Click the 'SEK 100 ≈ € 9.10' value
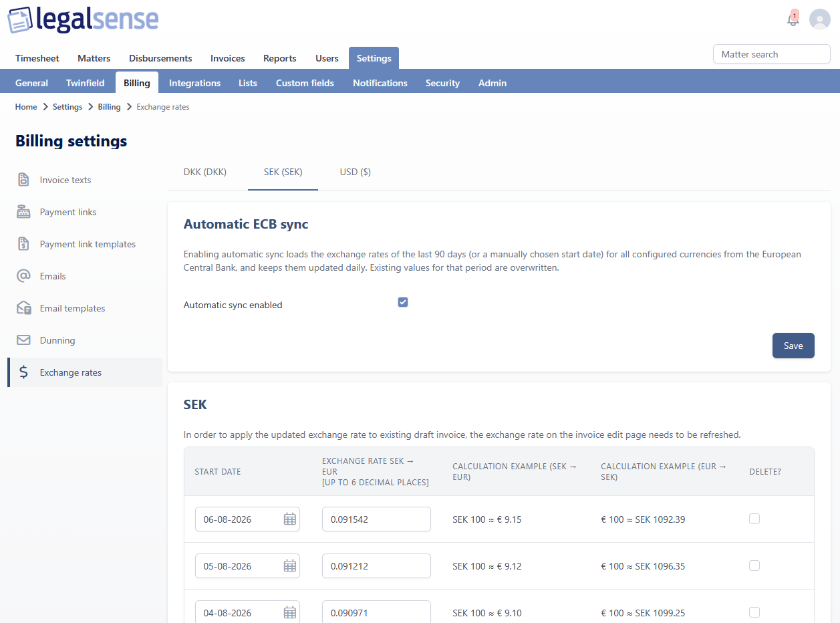 click(487, 613)
